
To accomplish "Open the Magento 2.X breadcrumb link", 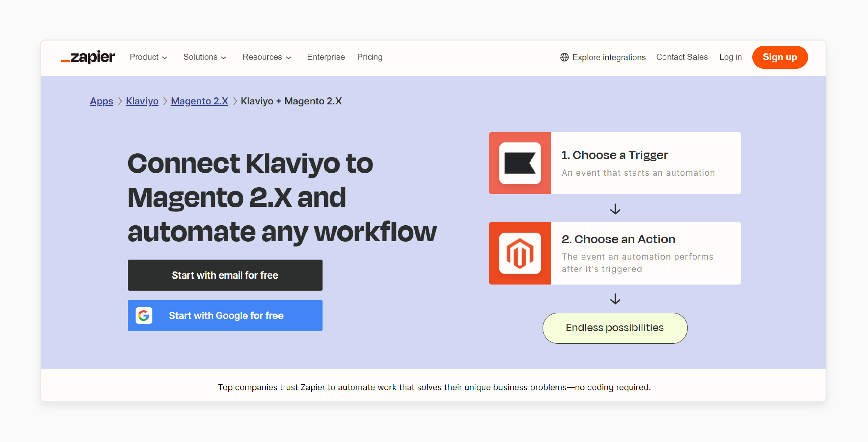I will [x=199, y=101].
